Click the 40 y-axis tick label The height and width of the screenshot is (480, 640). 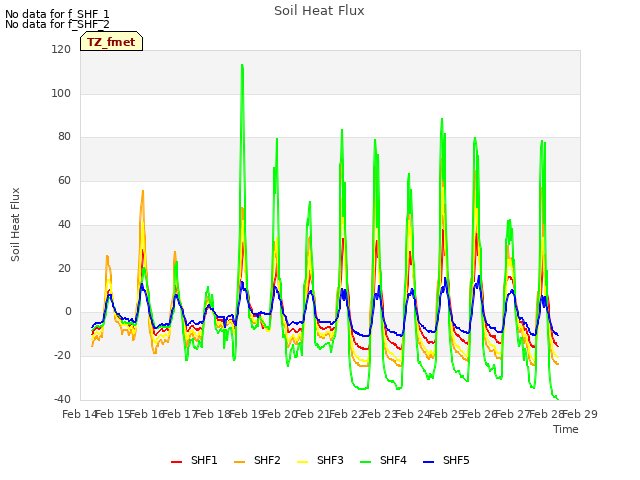(64, 224)
